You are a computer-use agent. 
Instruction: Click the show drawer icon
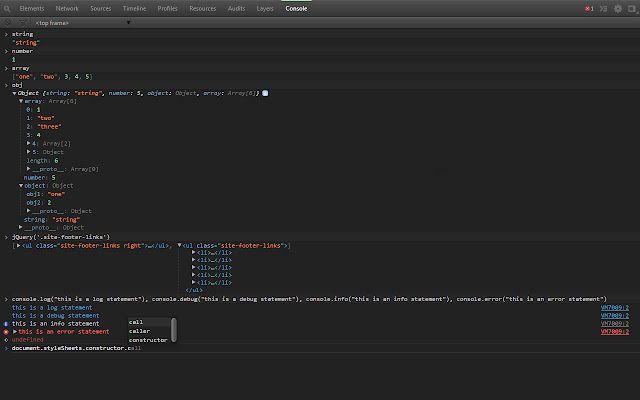pos(605,7)
